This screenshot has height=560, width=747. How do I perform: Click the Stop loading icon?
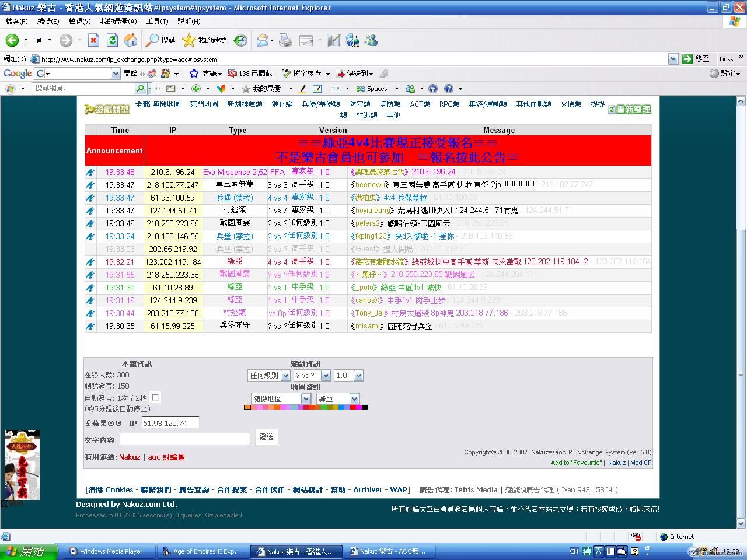tap(93, 40)
